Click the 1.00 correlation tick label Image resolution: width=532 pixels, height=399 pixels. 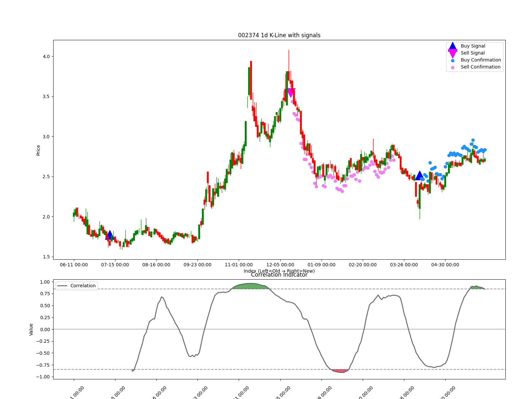(45, 282)
